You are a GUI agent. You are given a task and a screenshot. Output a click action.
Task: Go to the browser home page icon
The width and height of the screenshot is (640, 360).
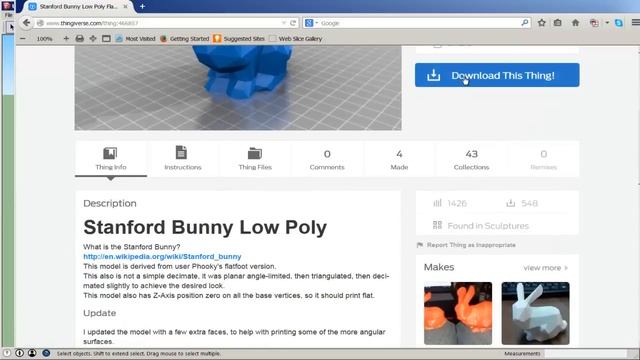pos(576,23)
